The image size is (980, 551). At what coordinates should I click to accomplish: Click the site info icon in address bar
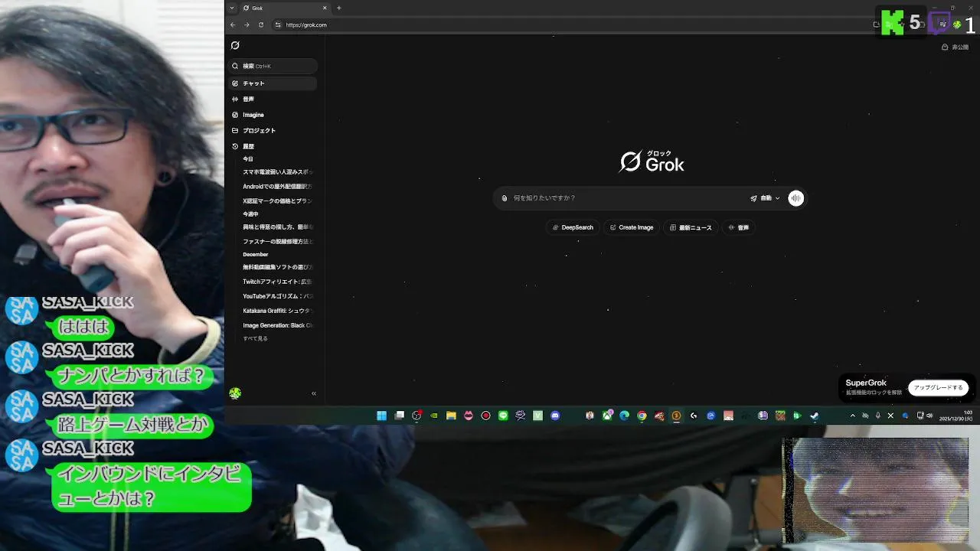(278, 24)
